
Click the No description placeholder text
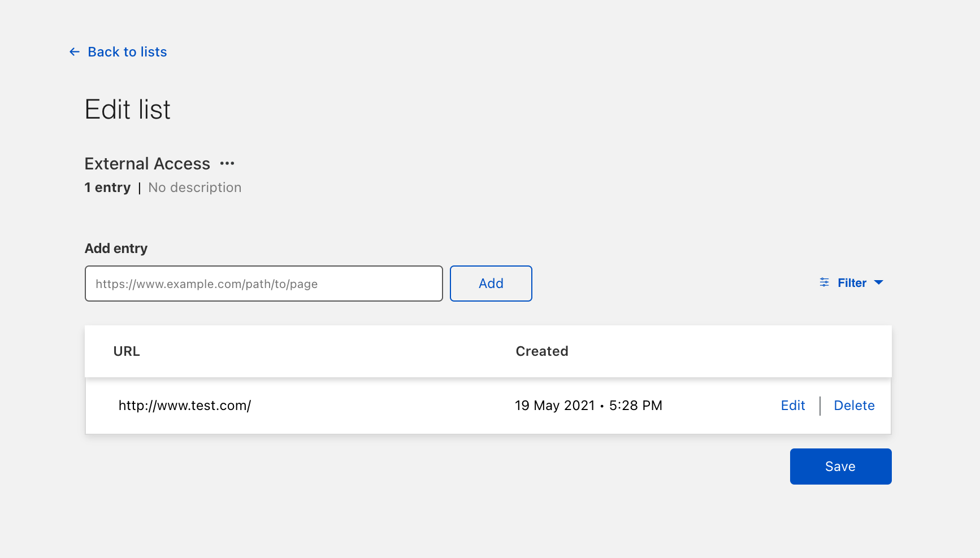point(194,187)
